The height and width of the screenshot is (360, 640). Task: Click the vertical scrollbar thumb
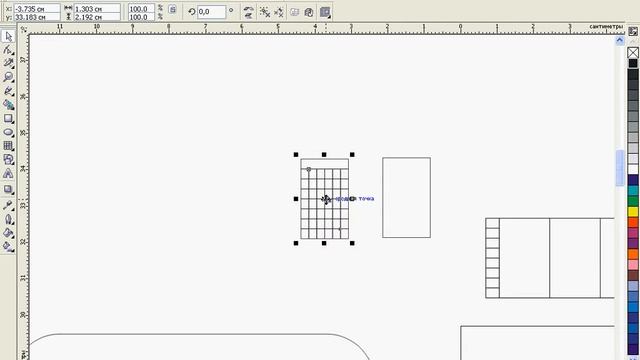pyautogui.click(x=620, y=168)
